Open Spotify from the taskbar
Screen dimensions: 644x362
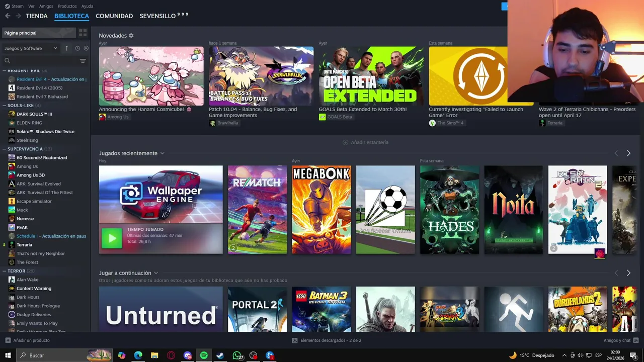[x=204, y=355]
